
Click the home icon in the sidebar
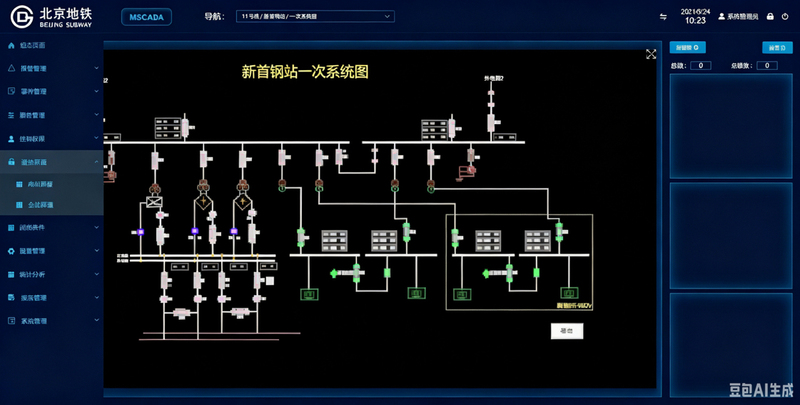click(11, 45)
